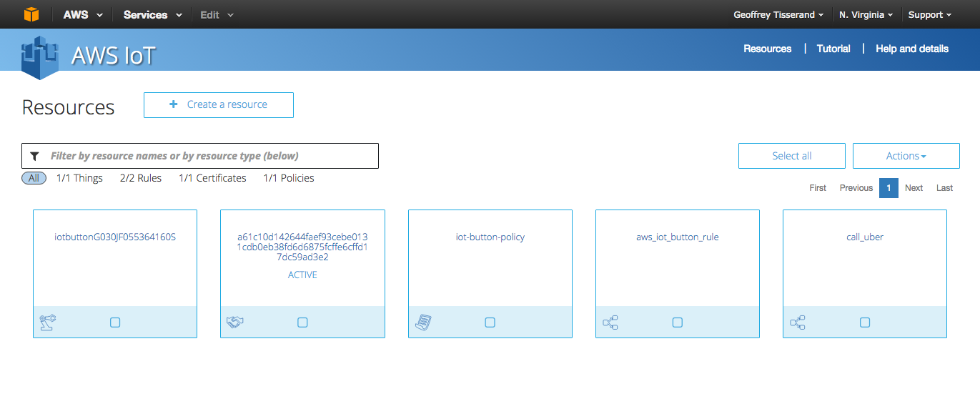Click the orange AWS cube home icon
The height and width of the screenshot is (394, 980).
pos(31,14)
